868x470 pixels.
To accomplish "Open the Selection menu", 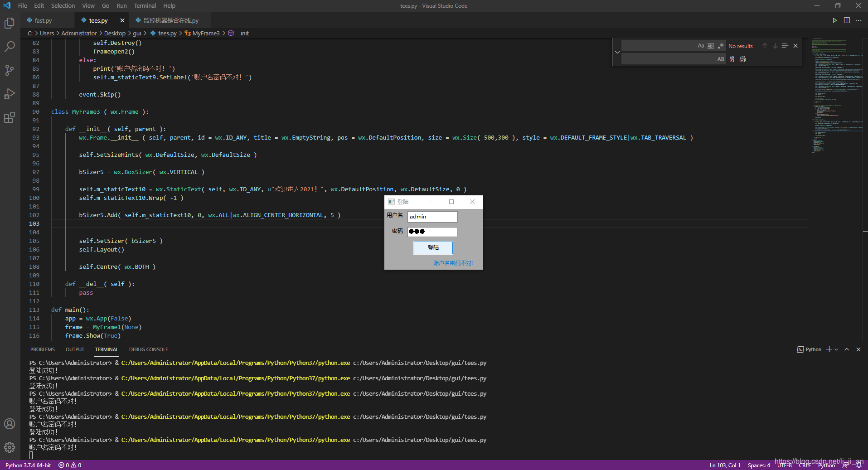I will pos(63,5).
